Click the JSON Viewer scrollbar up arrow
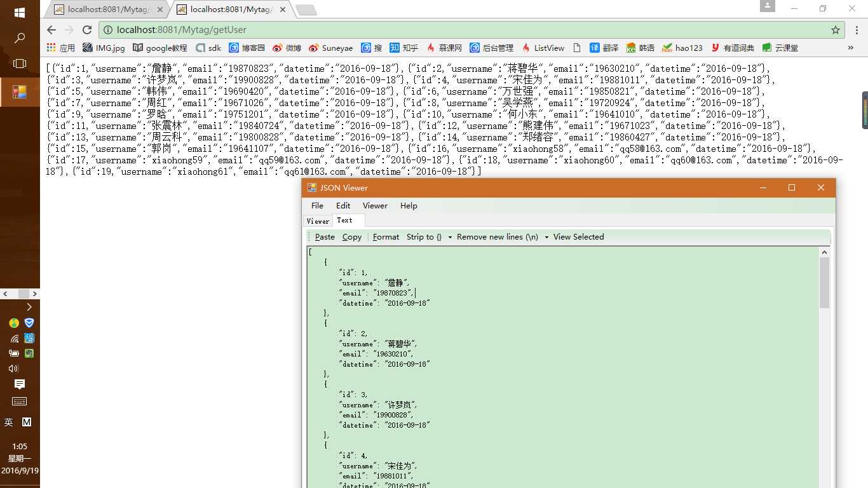 [825, 252]
